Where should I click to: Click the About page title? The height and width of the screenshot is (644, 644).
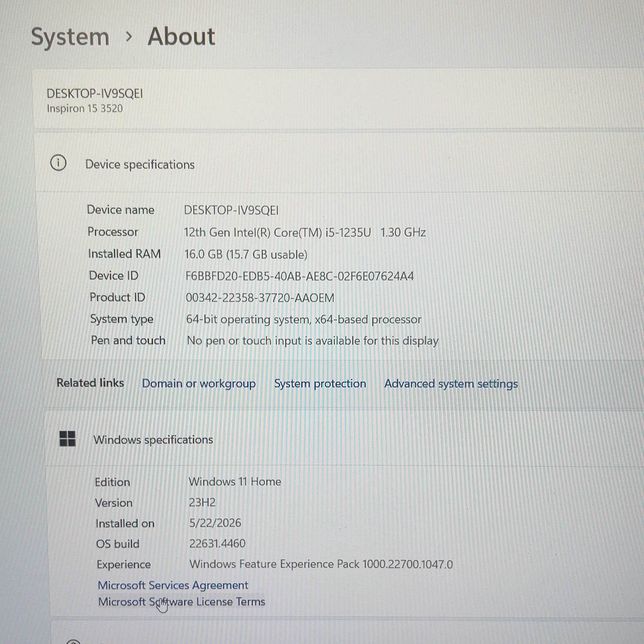[x=181, y=36]
